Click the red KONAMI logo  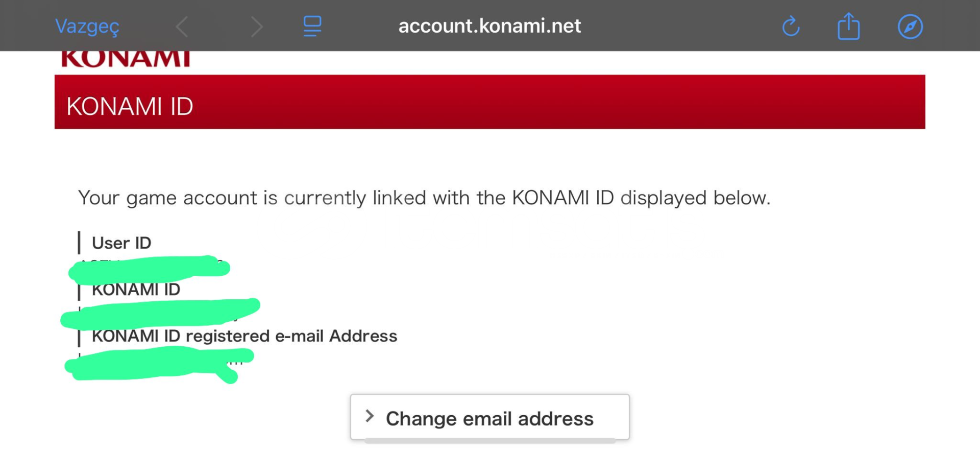click(126, 59)
